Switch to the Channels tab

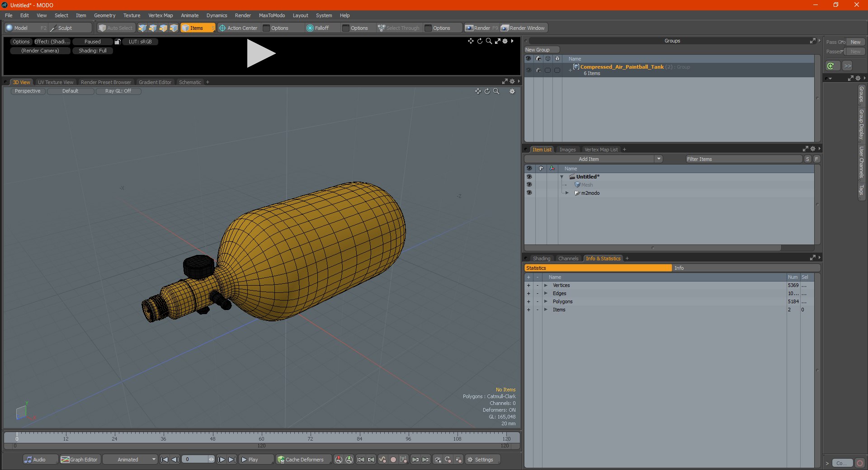point(568,258)
